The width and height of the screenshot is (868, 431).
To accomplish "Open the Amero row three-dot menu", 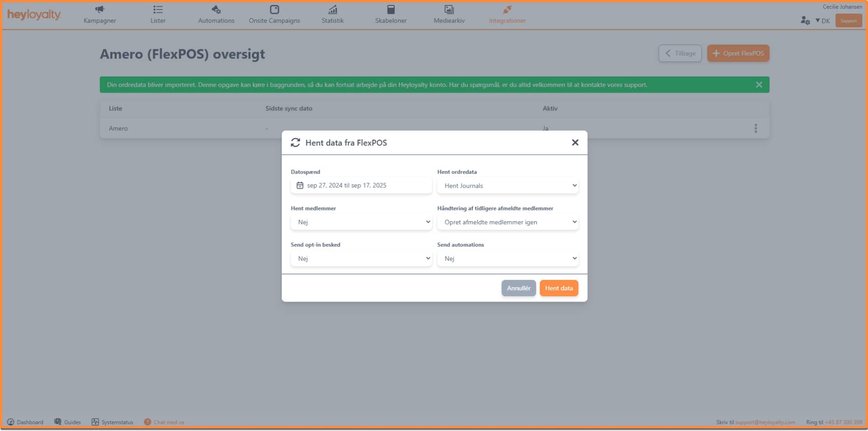I will 755,128.
